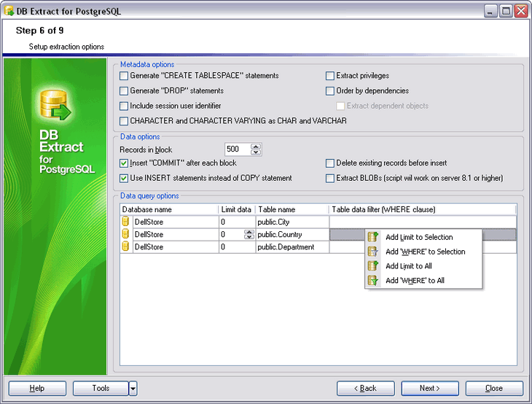Click the database icon in the public.City row

pos(125,222)
